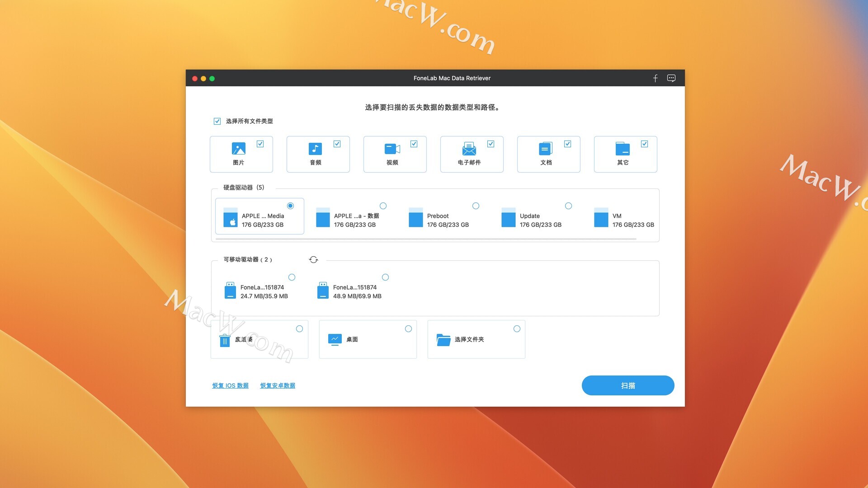Click the hard drive list horizontal scrollbar
The width and height of the screenshot is (868, 488).
[x=426, y=239]
